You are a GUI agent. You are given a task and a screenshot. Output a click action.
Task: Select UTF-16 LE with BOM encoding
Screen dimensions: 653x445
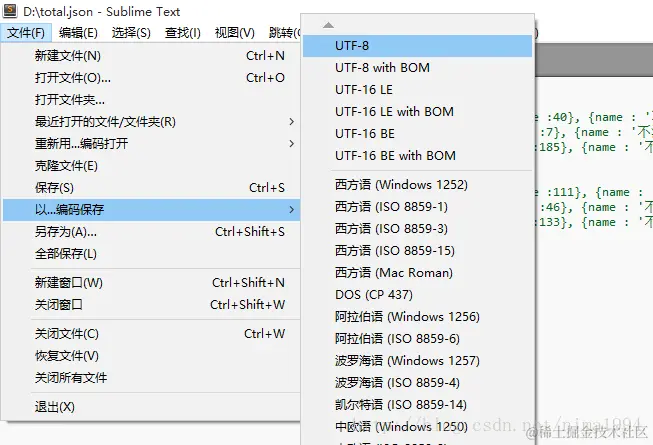417,112
